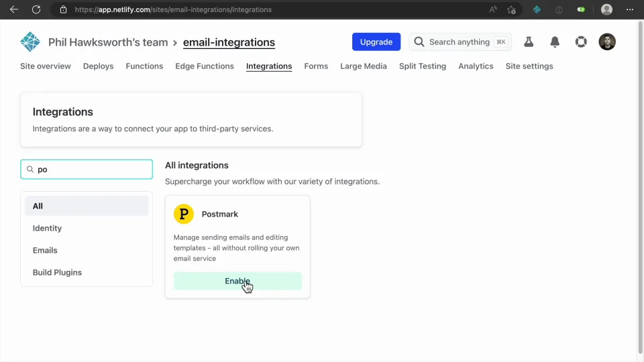Screen dimensions: 644x362
Task: Filter integrations by Emails
Action: pyautogui.click(x=87, y=250)
